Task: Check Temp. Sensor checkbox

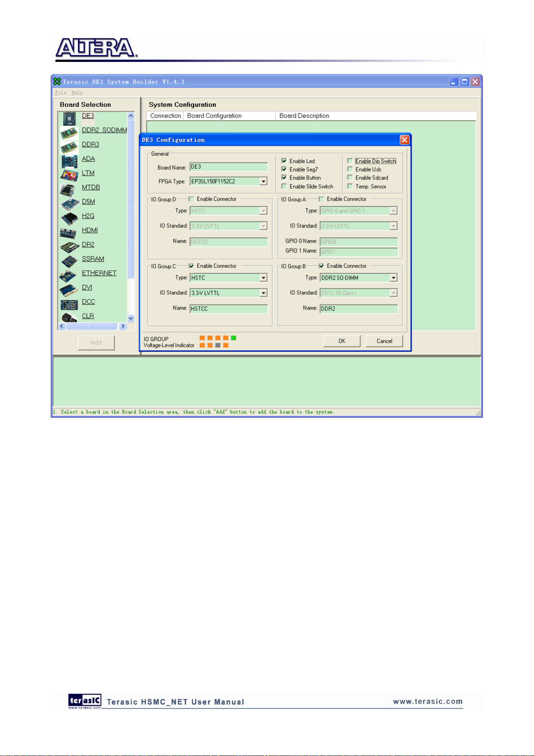Action: point(350,186)
